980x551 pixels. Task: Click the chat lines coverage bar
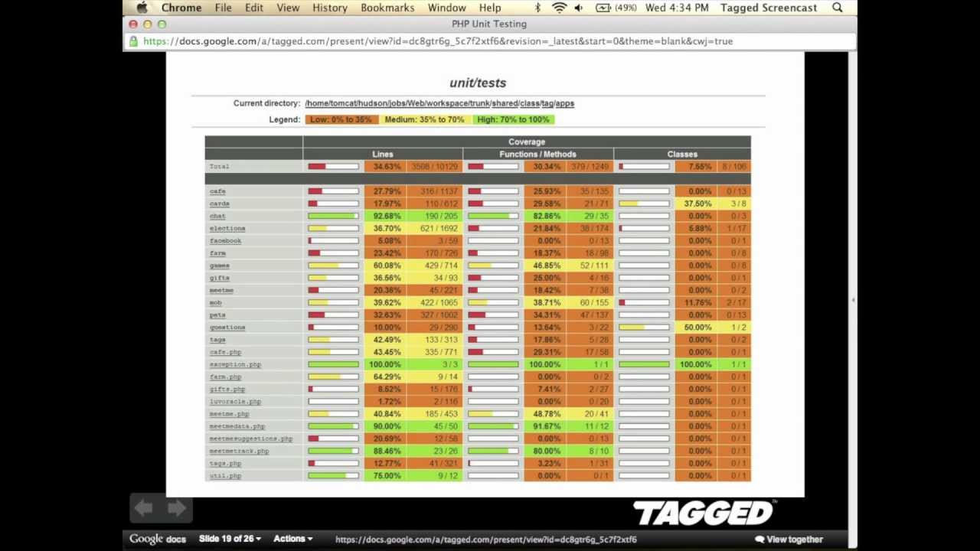click(333, 216)
